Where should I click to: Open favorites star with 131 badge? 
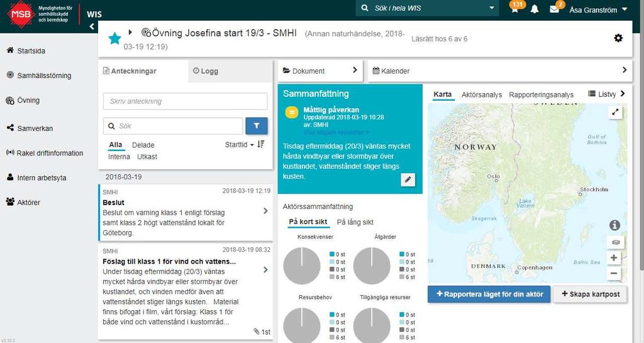click(x=515, y=8)
